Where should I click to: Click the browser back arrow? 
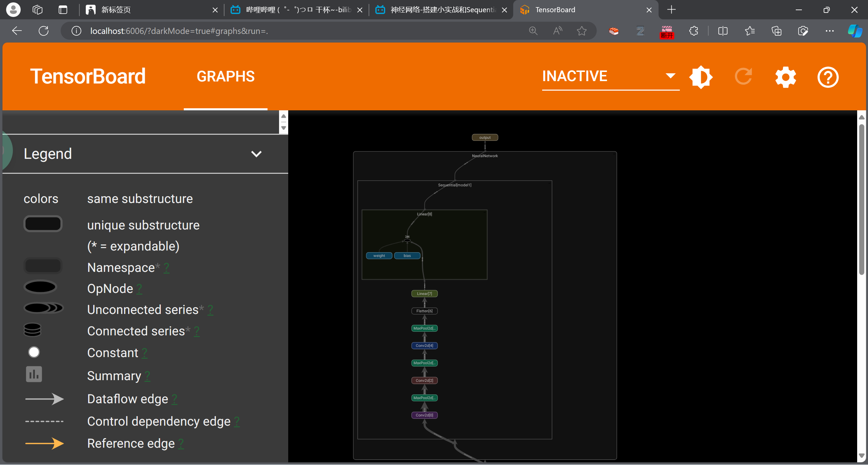pyautogui.click(x=17, y=31)
